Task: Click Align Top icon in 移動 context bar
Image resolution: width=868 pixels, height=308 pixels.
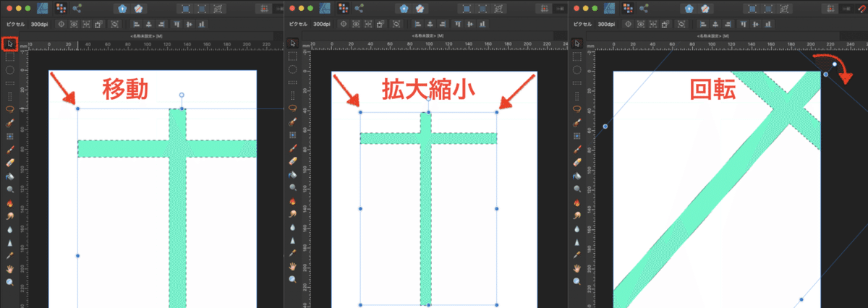Action: (177, 24)
